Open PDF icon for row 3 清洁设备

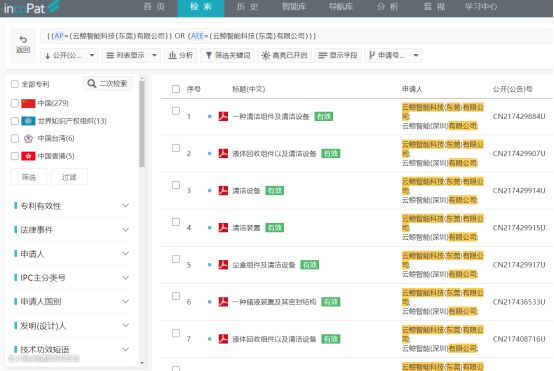pos(223,190)
